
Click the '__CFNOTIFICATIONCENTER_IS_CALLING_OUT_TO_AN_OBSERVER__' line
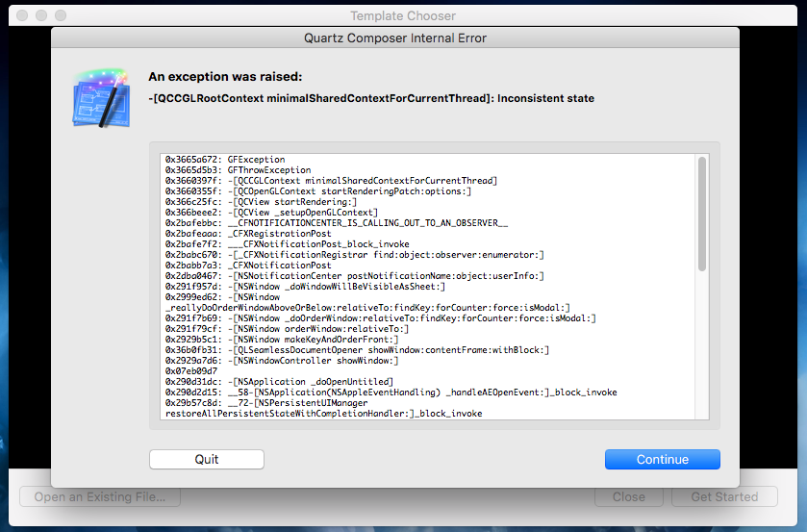click(x=337, y=223)
